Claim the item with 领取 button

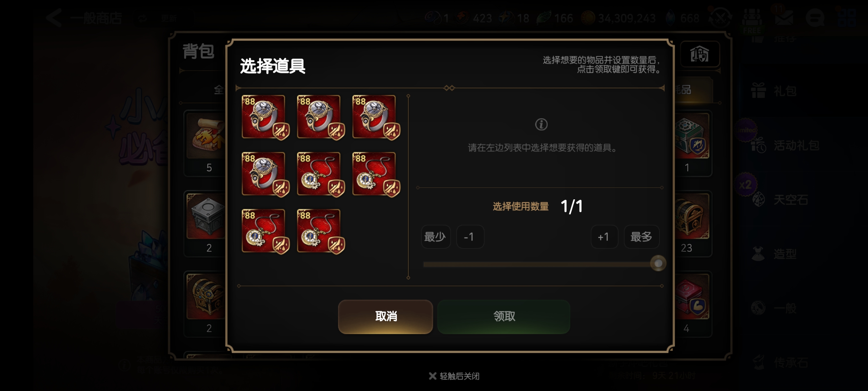503,316
